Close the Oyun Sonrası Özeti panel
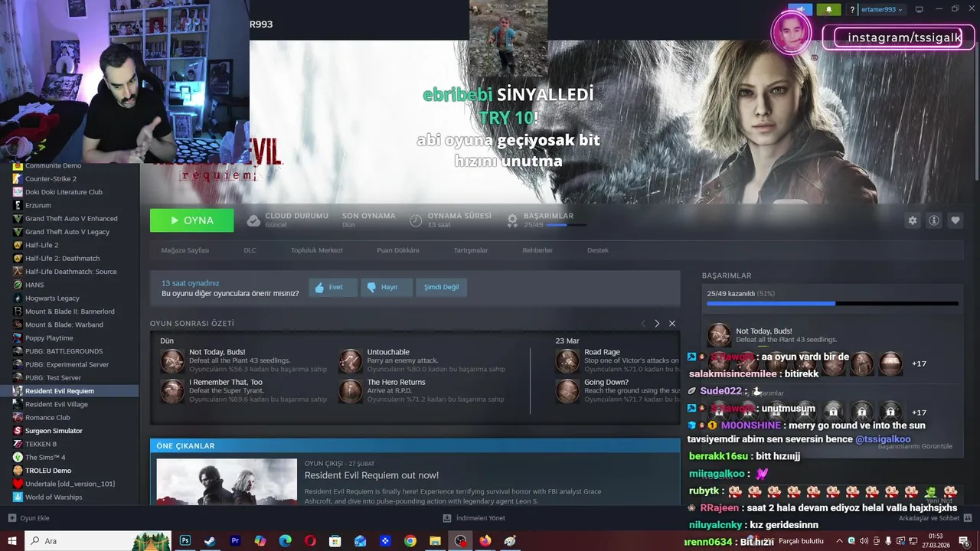The image size is (980, 551). 672,324
